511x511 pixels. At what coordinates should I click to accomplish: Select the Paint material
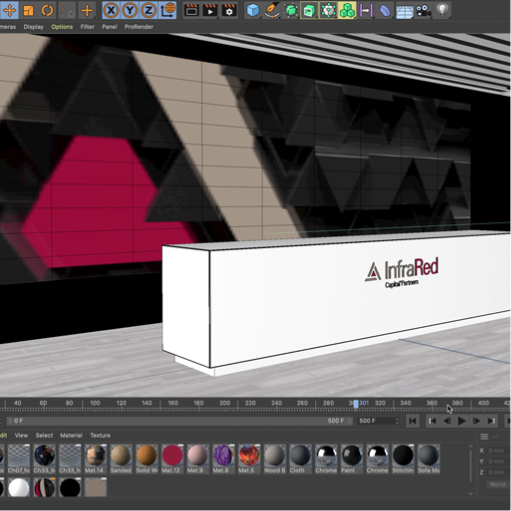coord(352,459)
